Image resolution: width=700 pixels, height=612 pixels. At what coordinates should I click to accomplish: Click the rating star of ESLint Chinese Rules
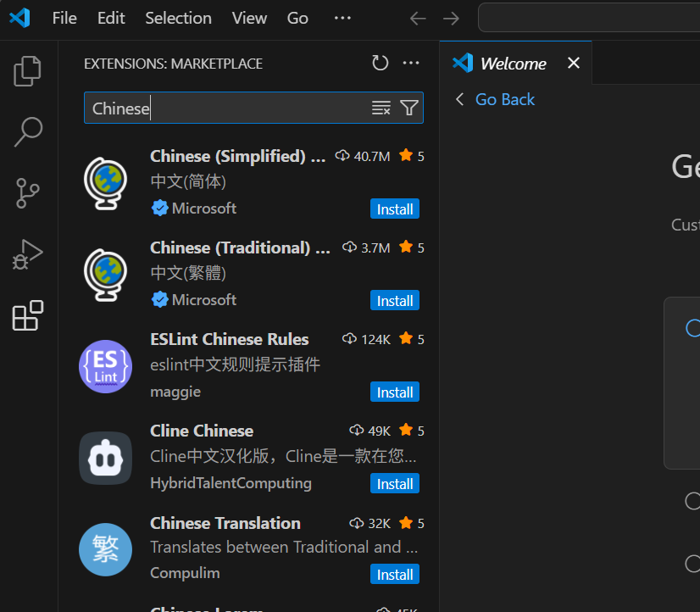coord(406,338)
